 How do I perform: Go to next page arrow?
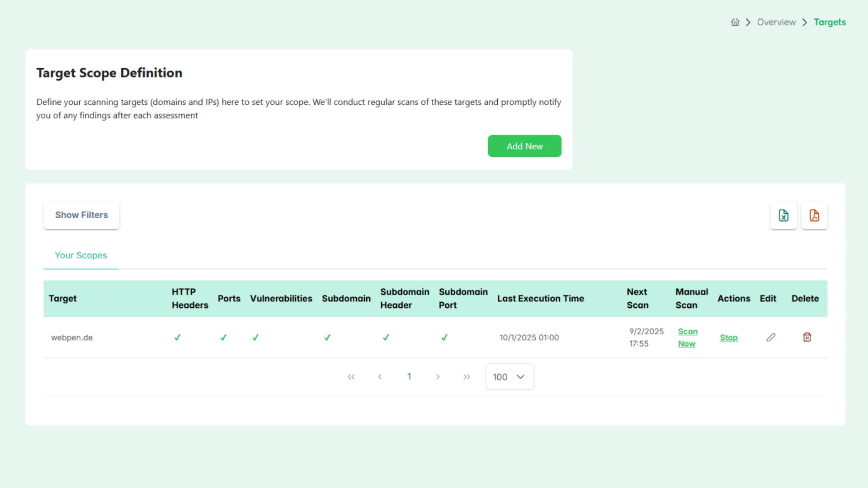tap(438, 377)
